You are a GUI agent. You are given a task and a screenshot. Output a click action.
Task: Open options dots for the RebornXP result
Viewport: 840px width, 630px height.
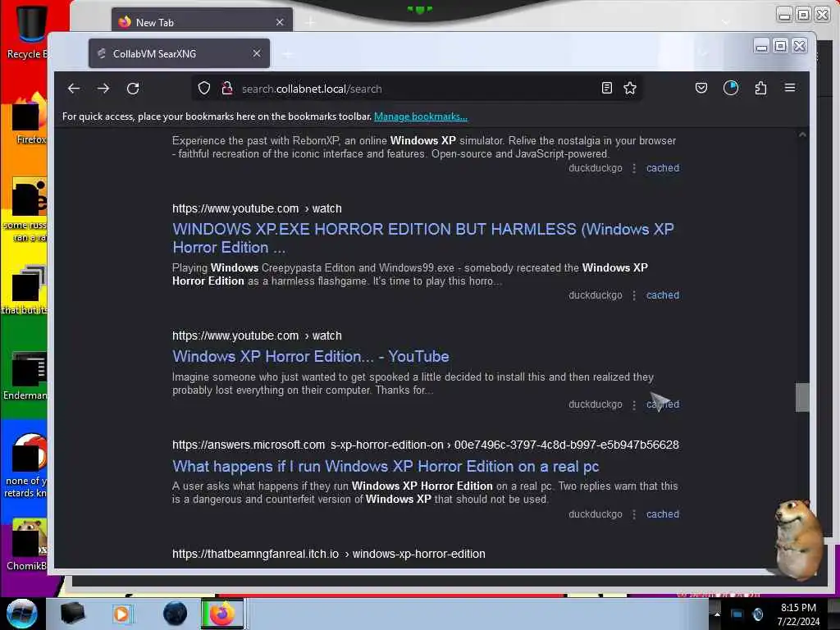pyautogui.click(x=634, y=168)
